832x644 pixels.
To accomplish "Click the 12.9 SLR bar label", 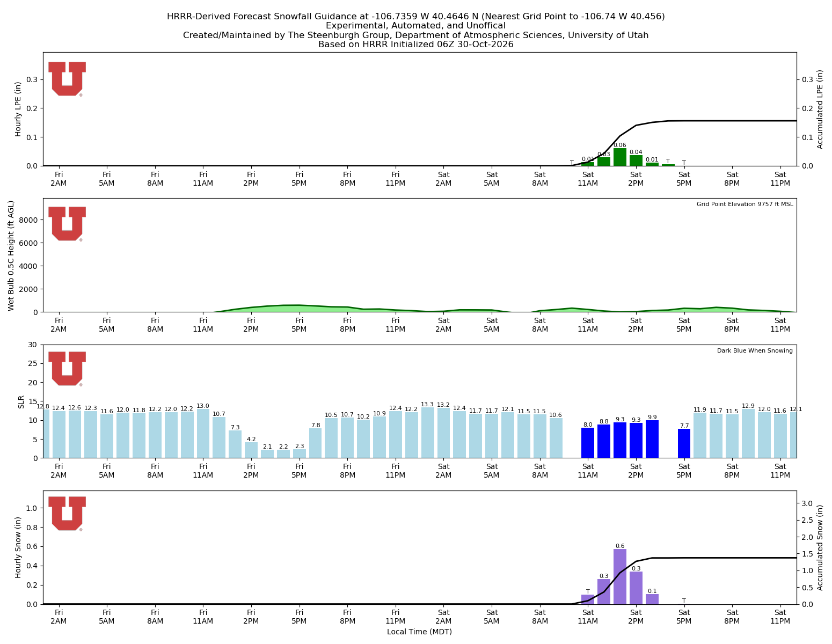I will coord(748,406).
